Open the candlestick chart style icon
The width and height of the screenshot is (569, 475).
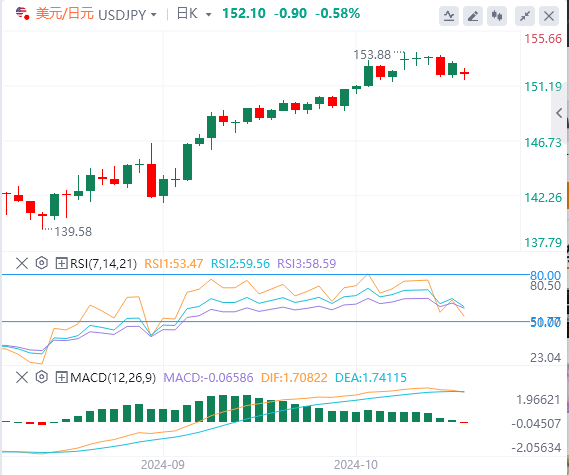(x=497, y=16)
